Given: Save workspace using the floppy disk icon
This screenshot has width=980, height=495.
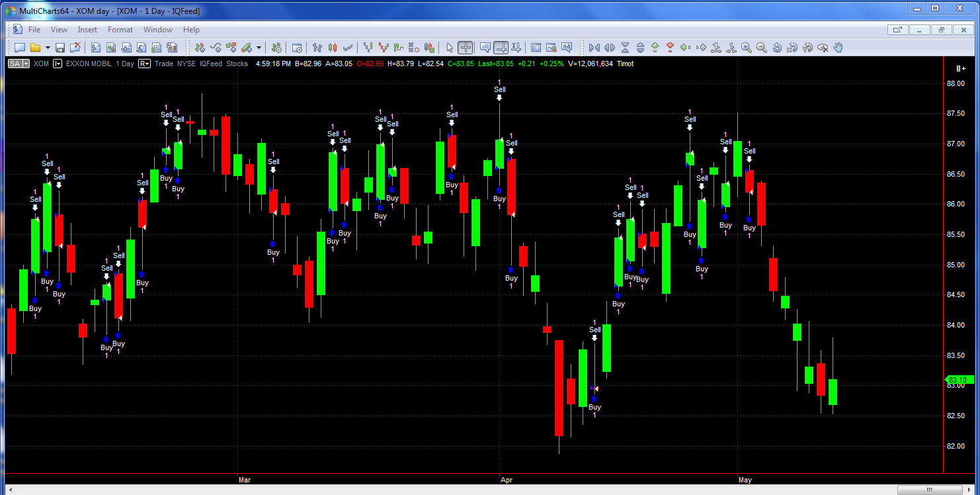Looking at the screenshot, I should [60, 47].
